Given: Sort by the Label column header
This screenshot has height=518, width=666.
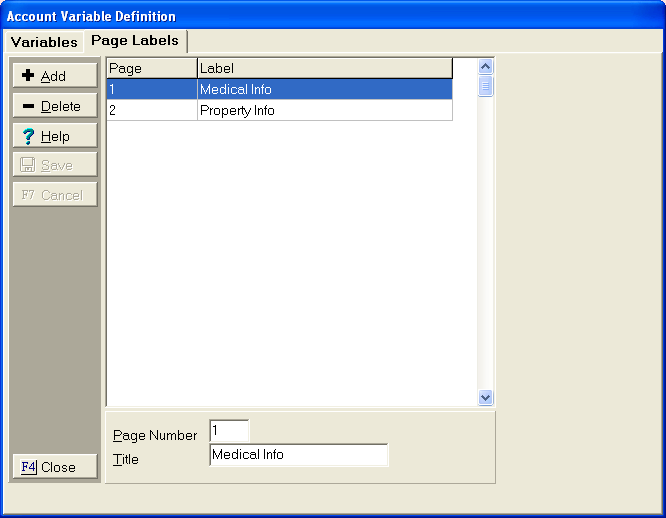Looking at the screenshot, I should point(324,68).
